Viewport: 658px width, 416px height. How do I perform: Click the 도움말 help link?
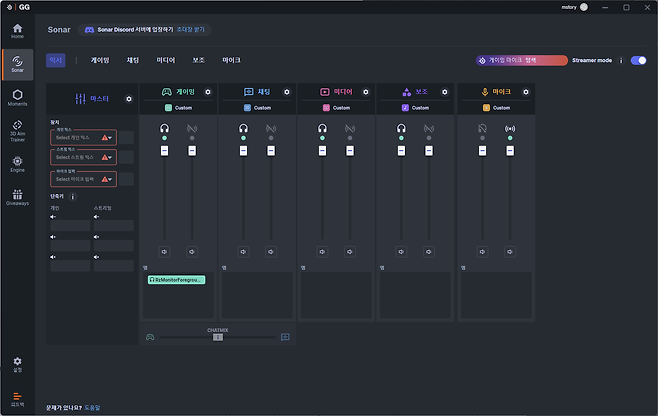pyautogui.click(x=92, y=408)
